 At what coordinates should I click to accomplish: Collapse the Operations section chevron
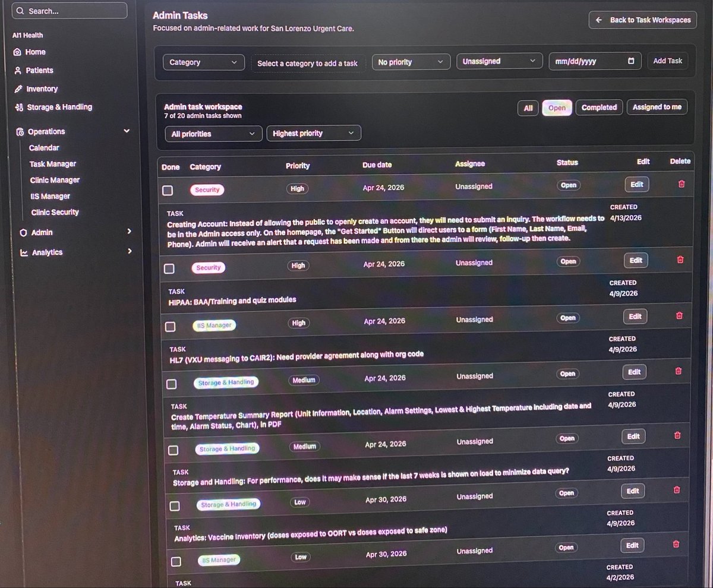127,131
